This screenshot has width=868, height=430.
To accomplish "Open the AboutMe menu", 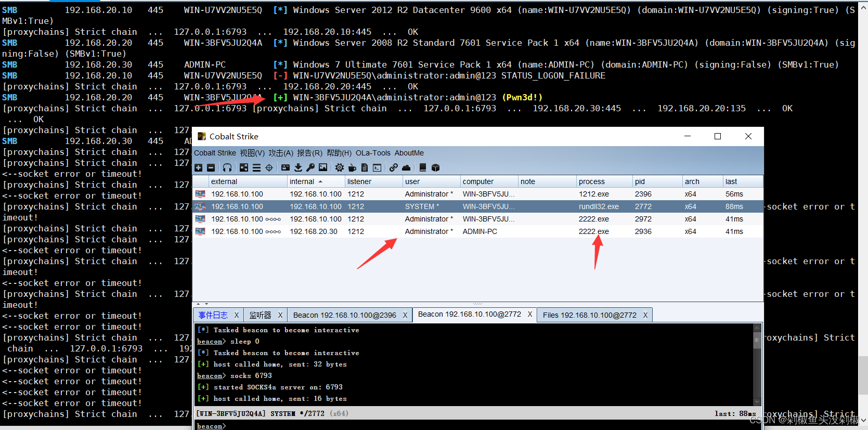I will 409,153.
